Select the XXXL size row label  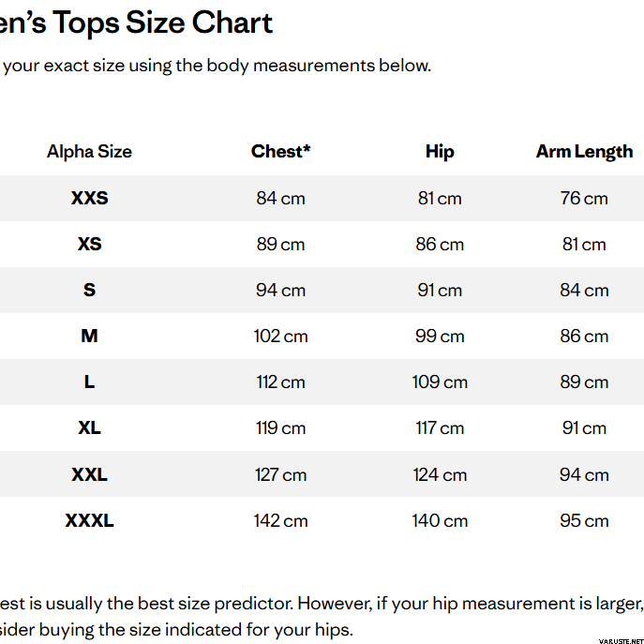coord(90,521)
